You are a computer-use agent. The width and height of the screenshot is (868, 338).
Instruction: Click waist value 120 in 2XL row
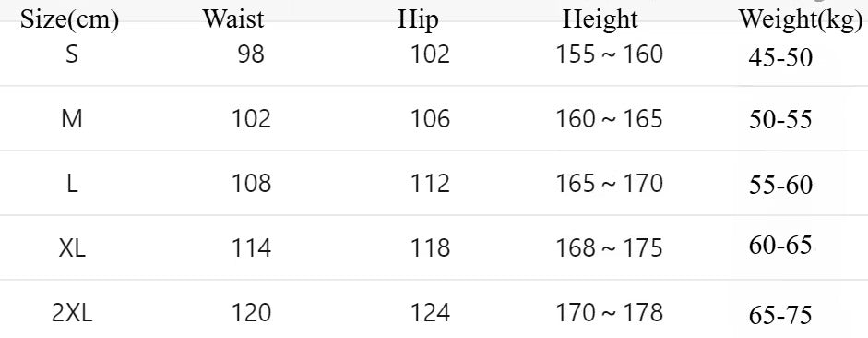(x=251, y=313)
